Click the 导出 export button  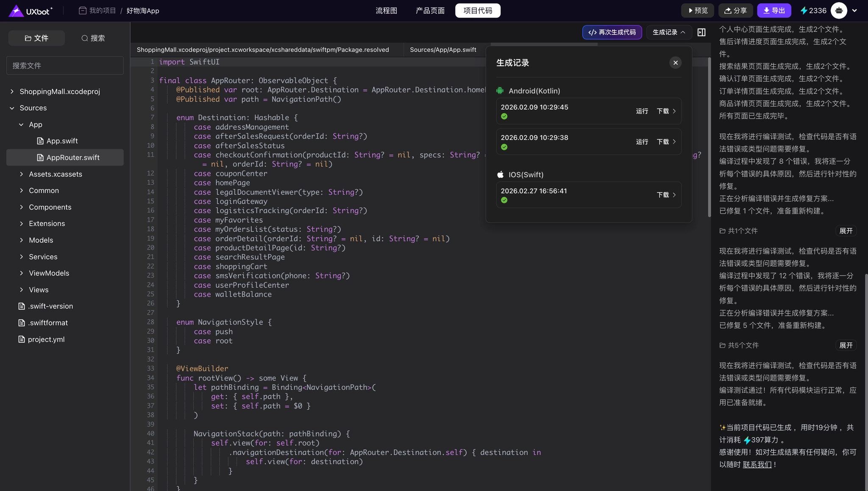pyautogui.click(x=774, y=11)
